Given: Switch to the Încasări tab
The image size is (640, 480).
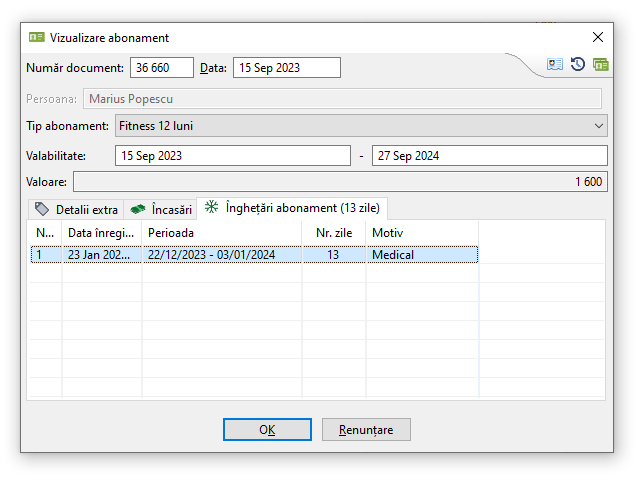Looking at the screenshot, I should pyautogui.click(x=161, y=209).
